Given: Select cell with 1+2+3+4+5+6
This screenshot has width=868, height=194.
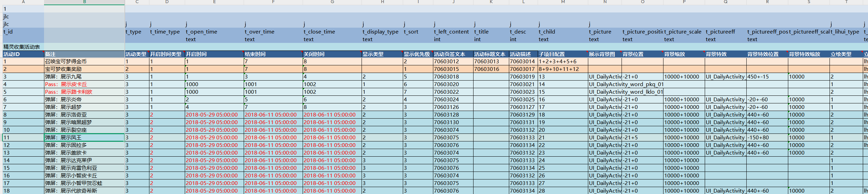Looking at the screenshot, I should click(563, 62).
